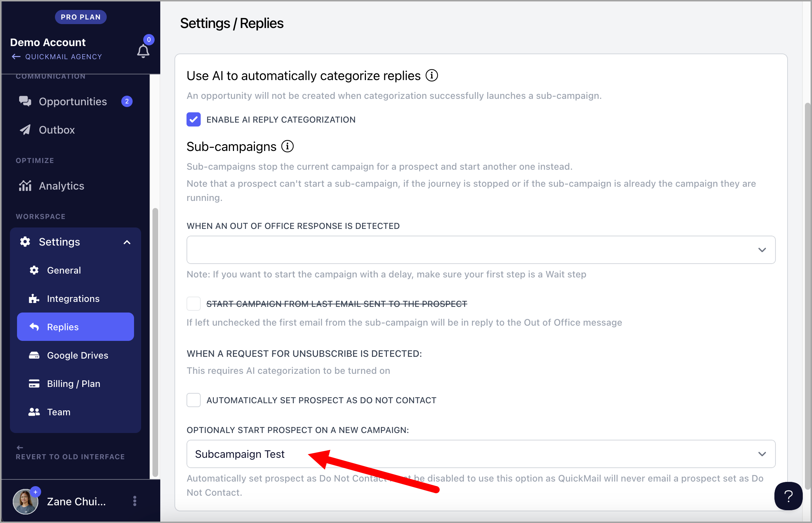Click the Integrations puzzle piece icon

pos(34,299)
